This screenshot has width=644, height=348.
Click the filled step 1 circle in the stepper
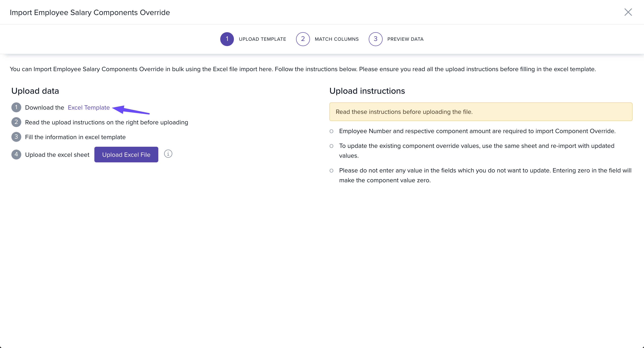[227, 39]
